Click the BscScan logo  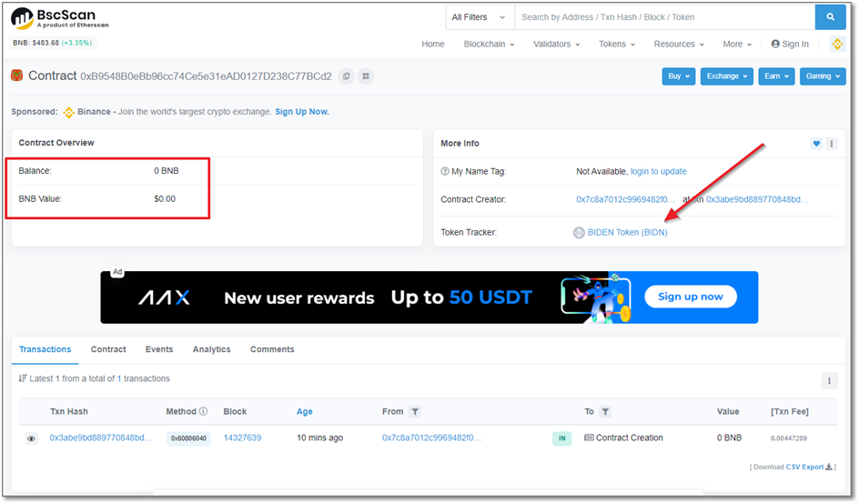(59, 18)
